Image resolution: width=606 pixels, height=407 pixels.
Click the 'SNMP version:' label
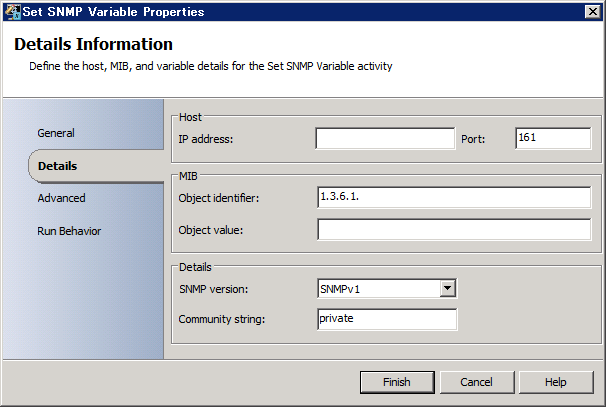[213, 289]
